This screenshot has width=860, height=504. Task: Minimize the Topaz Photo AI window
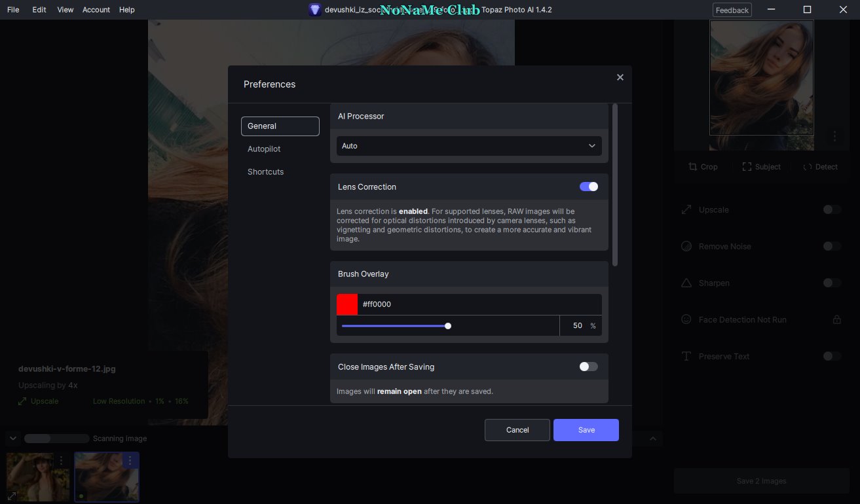click(772, 10)
